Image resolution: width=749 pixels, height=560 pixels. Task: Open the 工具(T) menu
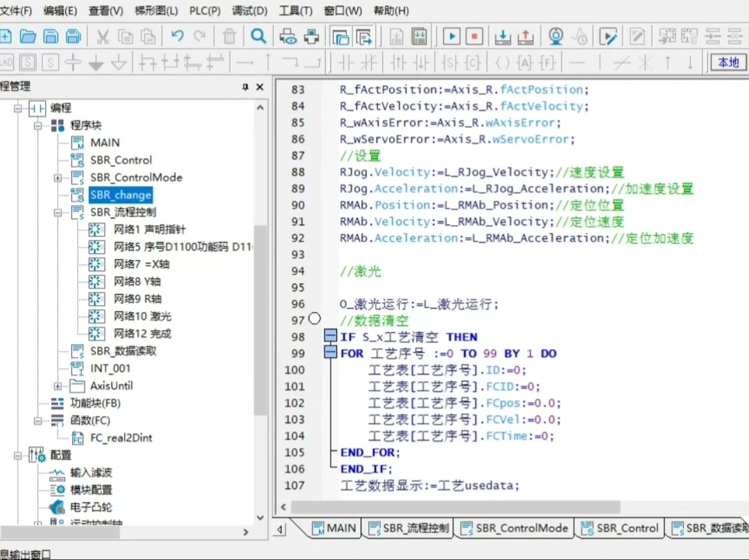295,10
